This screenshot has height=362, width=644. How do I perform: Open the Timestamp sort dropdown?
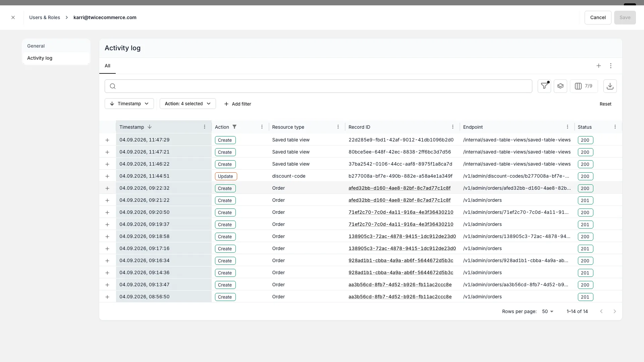[129, 104]
